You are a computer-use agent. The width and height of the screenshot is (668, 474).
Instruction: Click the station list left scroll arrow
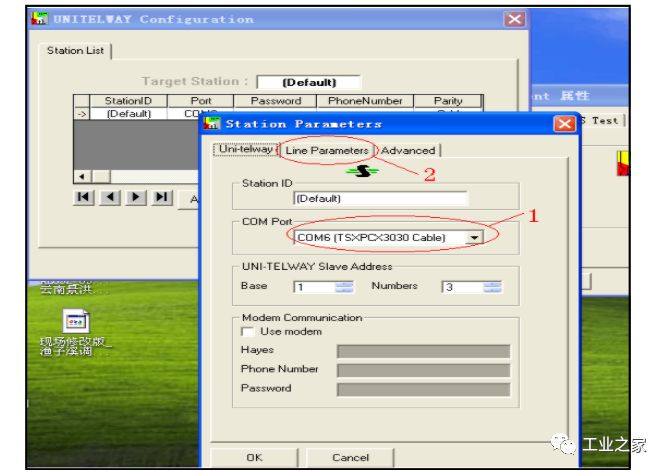[x=82, y=176]
